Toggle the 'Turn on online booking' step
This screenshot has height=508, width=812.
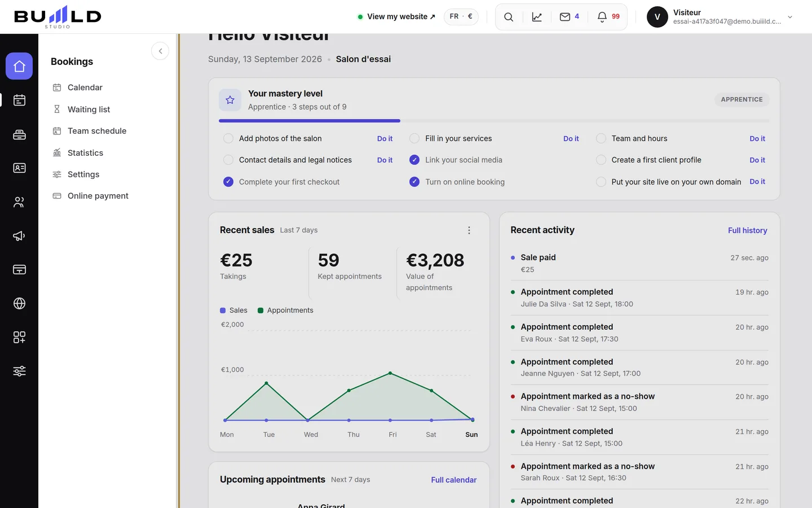pyautogui.click(x=414, y=182)
